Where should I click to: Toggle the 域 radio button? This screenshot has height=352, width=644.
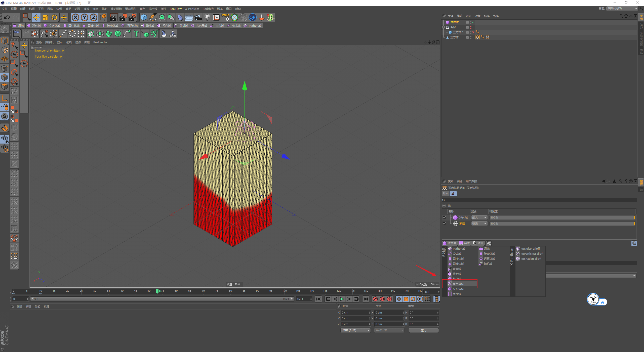point(444,206)
